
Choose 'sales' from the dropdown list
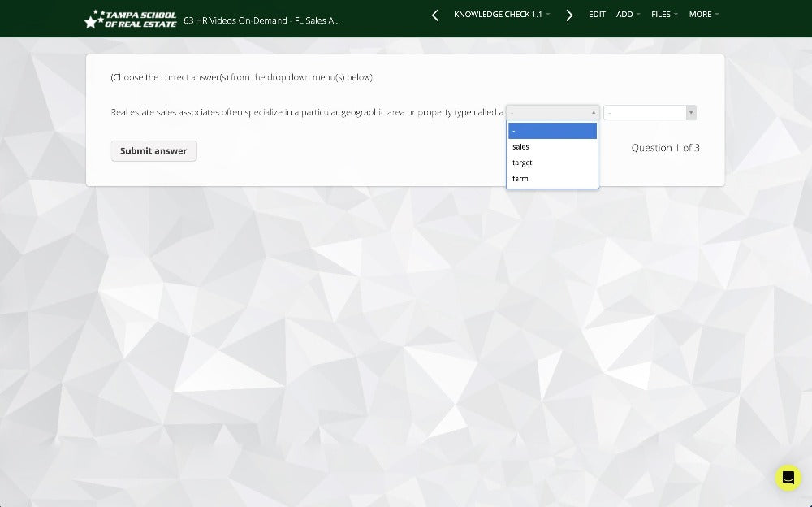coord(521,147)
